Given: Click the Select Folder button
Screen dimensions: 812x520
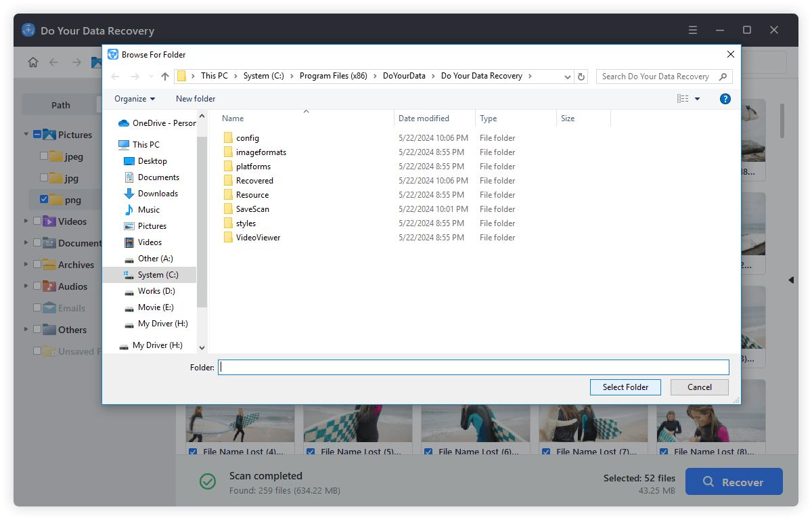Looking at the screenshot, I should click(625, 387).
